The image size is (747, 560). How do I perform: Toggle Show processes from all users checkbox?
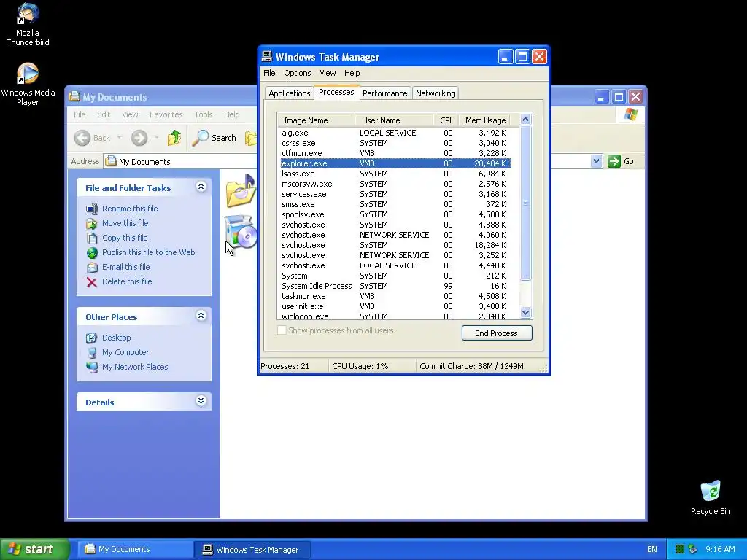tap(282, 330)
